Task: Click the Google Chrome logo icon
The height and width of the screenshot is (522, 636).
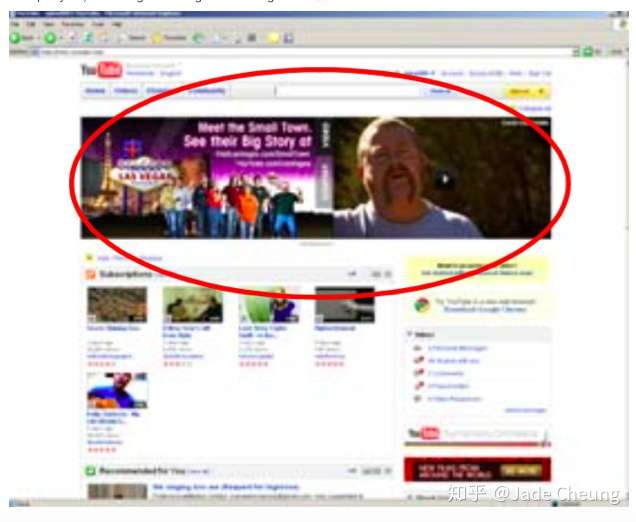Action: pos(422,305)
